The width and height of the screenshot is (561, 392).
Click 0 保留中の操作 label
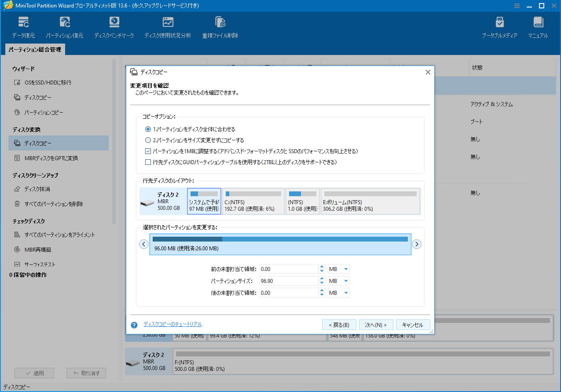point(28,275)
